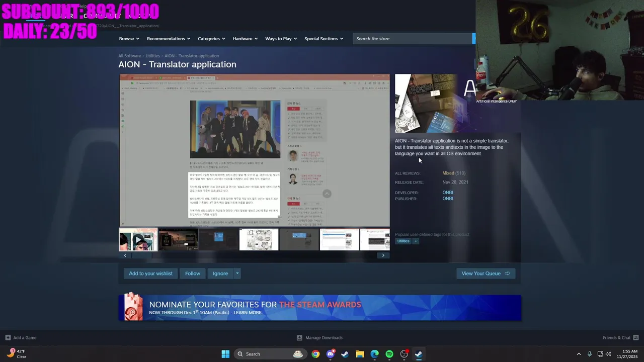Open Friends & Chat
The width and height of the screenshot is (644, 362).
tap(621, 338)
